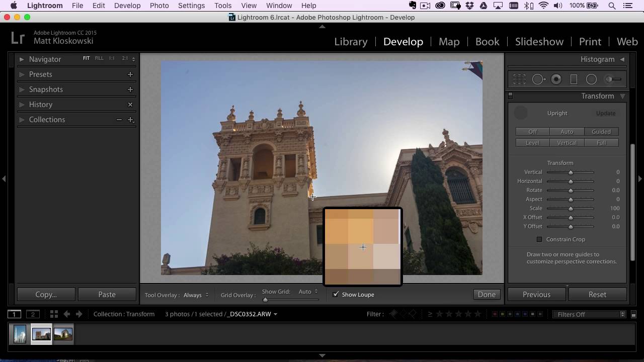This screenshot has height=362, width=644.
Task: Set Upright mode to Guided
Action: coord(601,132)
